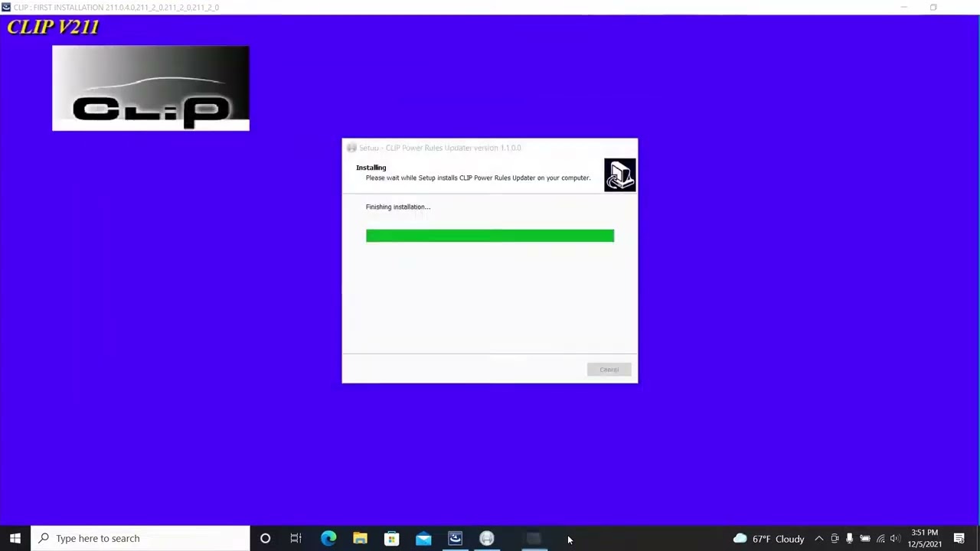The width and height of the screenshot is (980, 551).
Task: Open the Windows Start menu
Action: pos(15,538)
